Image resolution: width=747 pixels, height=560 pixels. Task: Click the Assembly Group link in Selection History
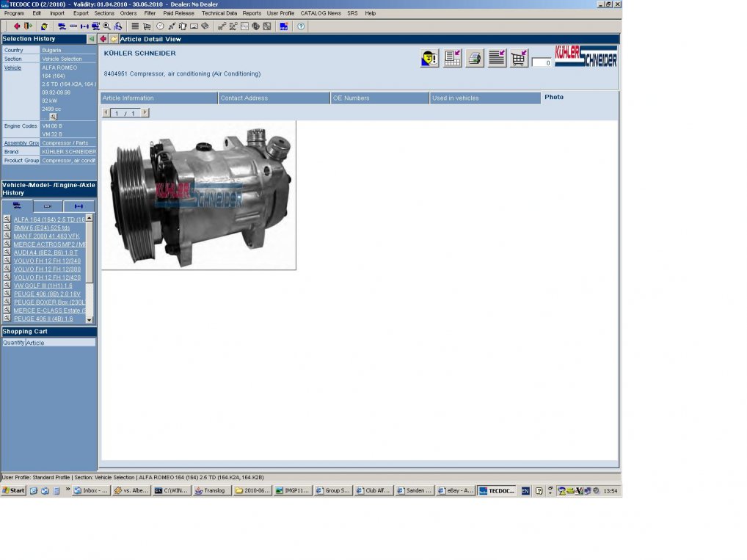(21, 143)
